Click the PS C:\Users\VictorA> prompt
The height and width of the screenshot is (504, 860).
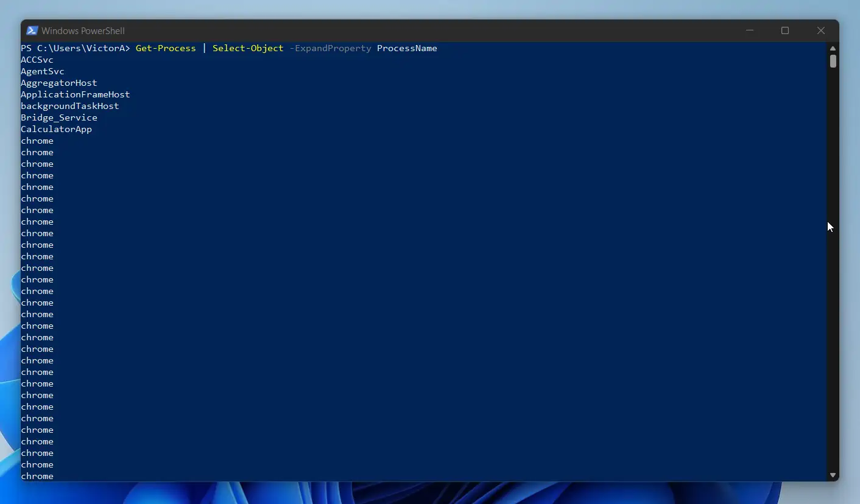click(76, 48)
